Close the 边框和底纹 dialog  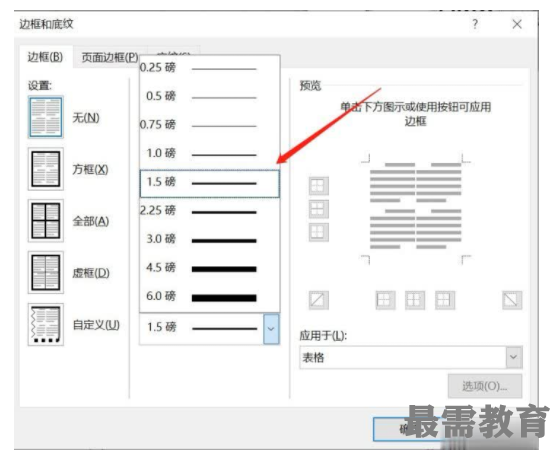point(517,24)
